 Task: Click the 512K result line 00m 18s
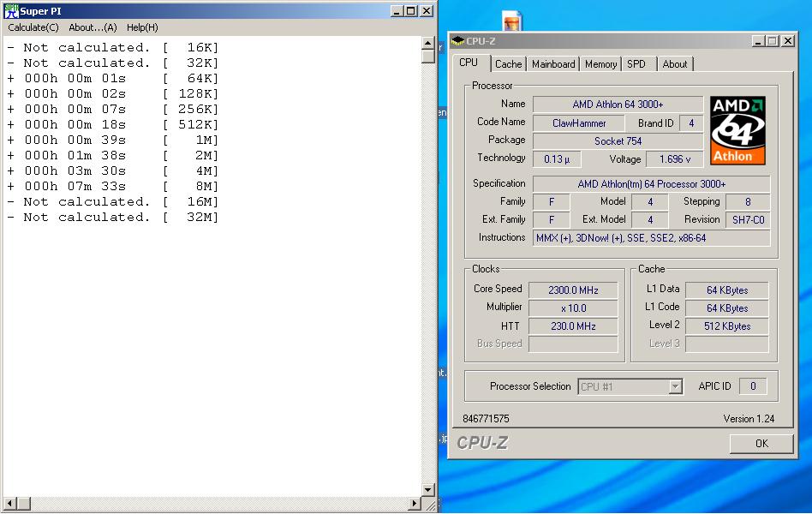click(x=112, y=124)
